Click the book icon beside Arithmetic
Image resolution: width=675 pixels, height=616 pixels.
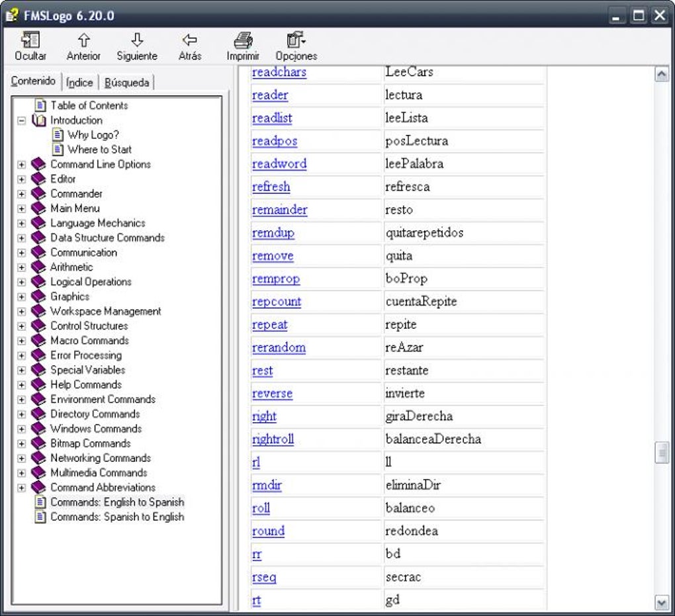point(39,267)
